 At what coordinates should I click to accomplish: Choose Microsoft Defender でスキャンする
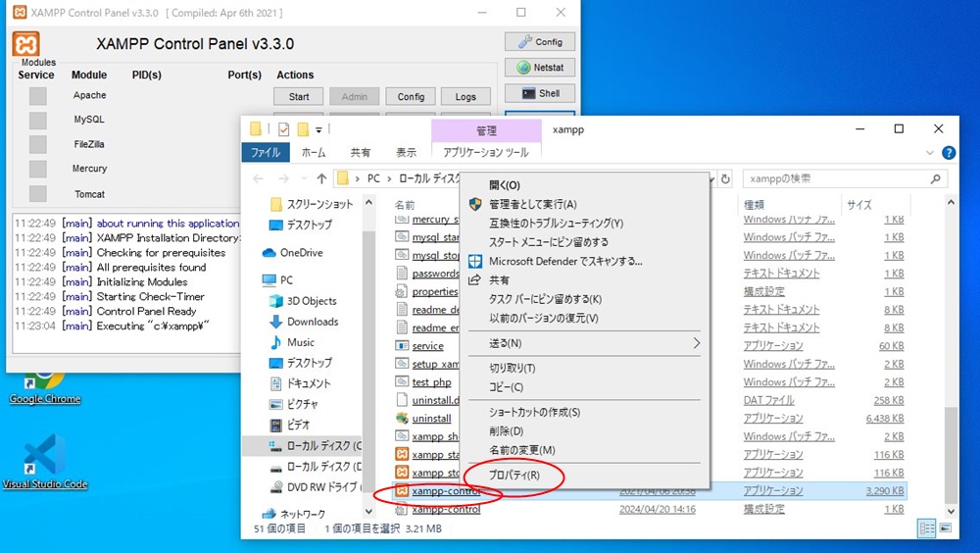point(584,261)
